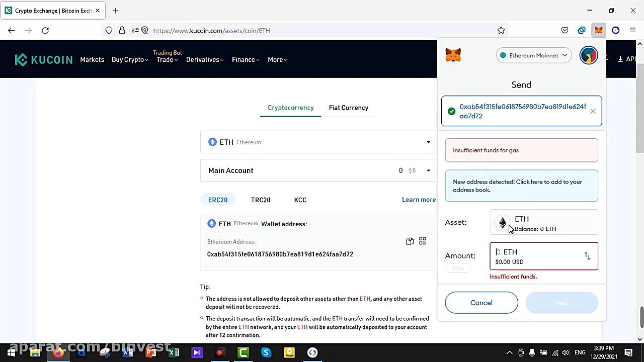Select the ERC20 network
The height and width of the screenshot is (362, 644).
[x=218, y=200]
